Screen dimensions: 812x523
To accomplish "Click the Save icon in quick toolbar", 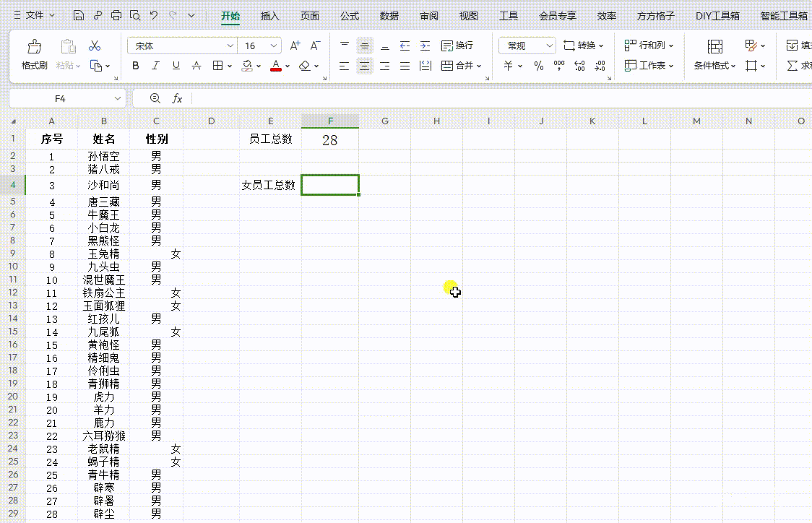I will 78,16.
